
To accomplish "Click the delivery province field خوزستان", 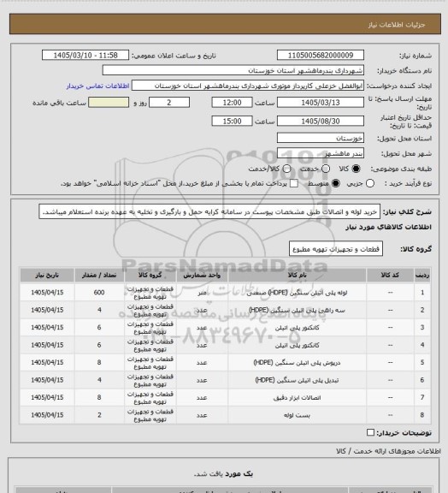I will click(x=321, y=138).
